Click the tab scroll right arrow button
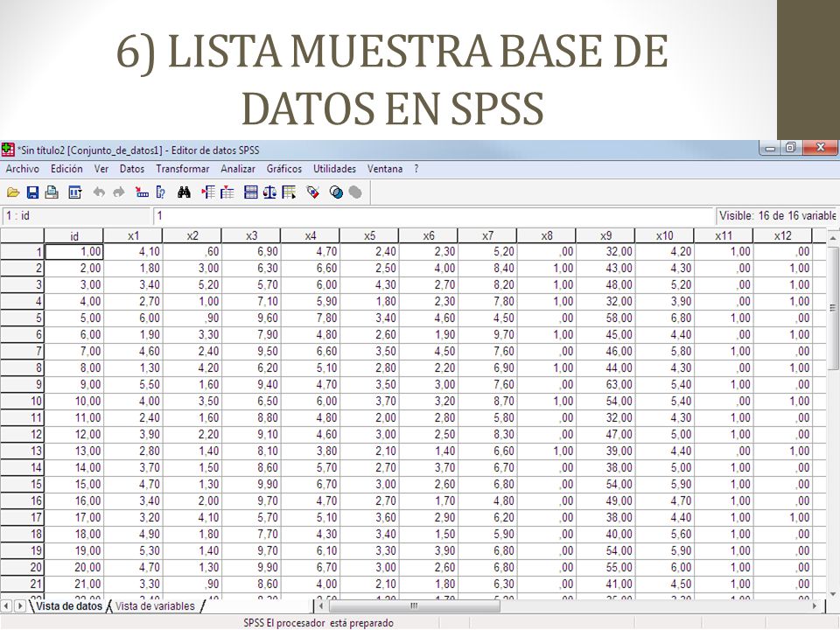The width and height of the screenshot is (840, 630). 20,605
